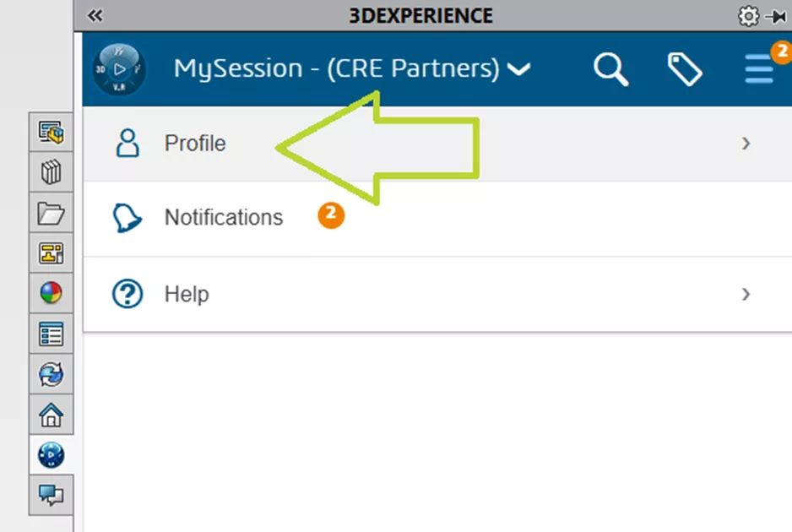This screenshot has height=532, width=792.
Task: Click the house icon tab in sidebar
Action: [x=51, y=415]
